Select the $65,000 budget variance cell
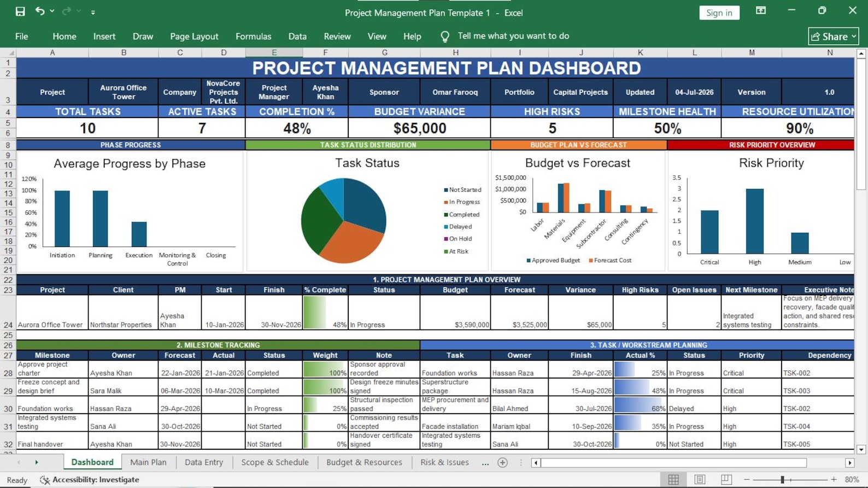 click(x=419, y=128)
